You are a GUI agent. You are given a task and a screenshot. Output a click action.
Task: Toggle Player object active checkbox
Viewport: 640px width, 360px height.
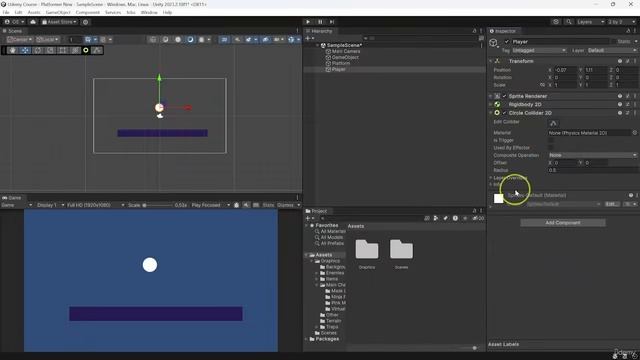coord(507,42)
